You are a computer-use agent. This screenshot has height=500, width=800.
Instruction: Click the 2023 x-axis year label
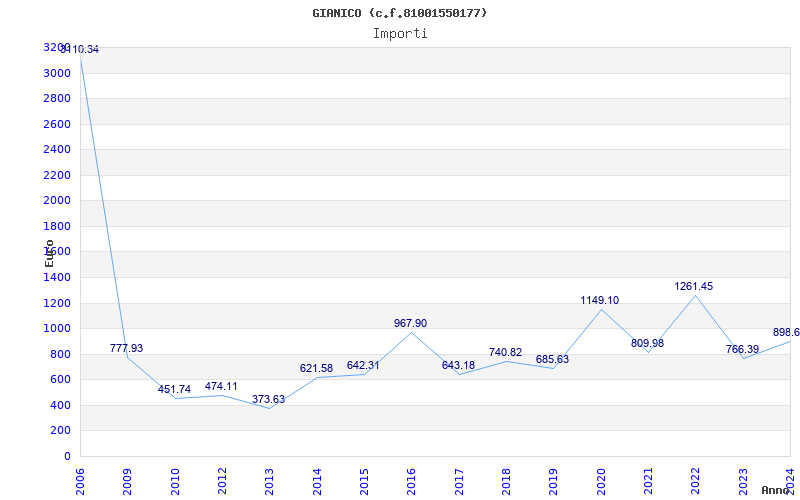click(743, 482)
